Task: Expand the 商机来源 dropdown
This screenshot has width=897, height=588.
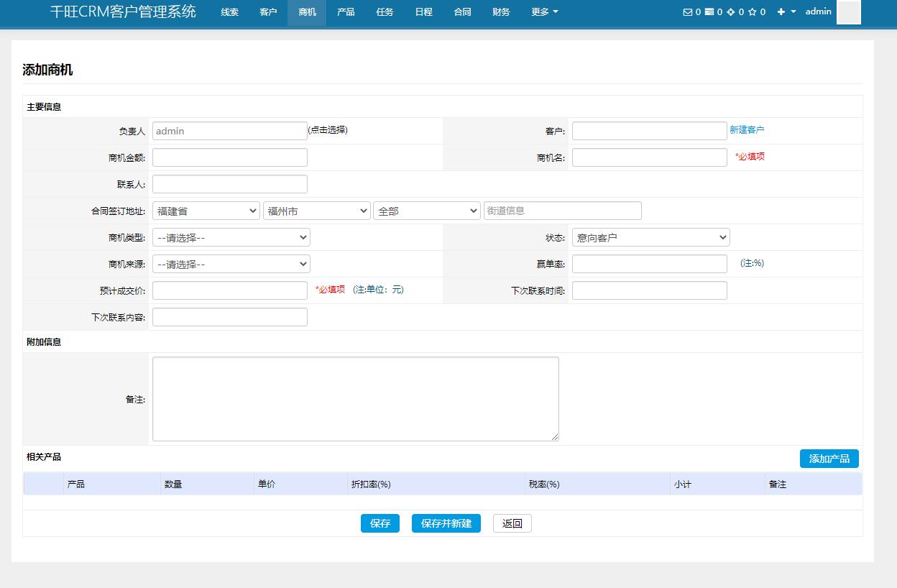Action: pos(231,264)
